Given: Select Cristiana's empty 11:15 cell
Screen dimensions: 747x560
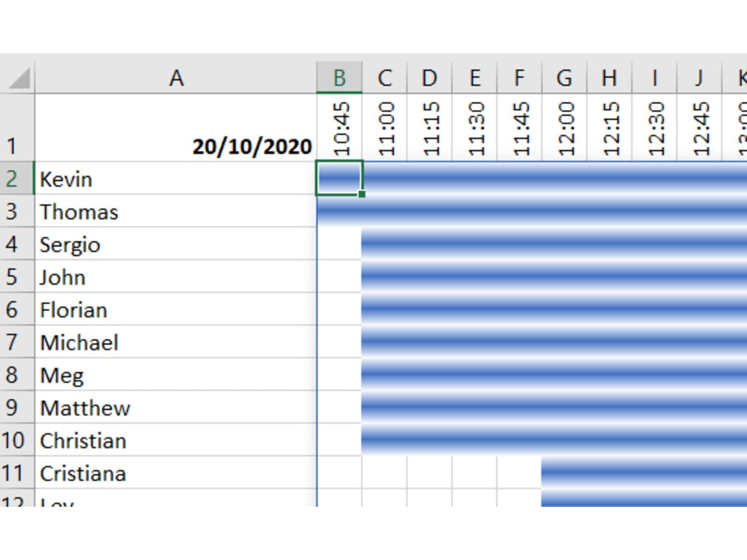Looking at the screenshot, I should (430, 473).
